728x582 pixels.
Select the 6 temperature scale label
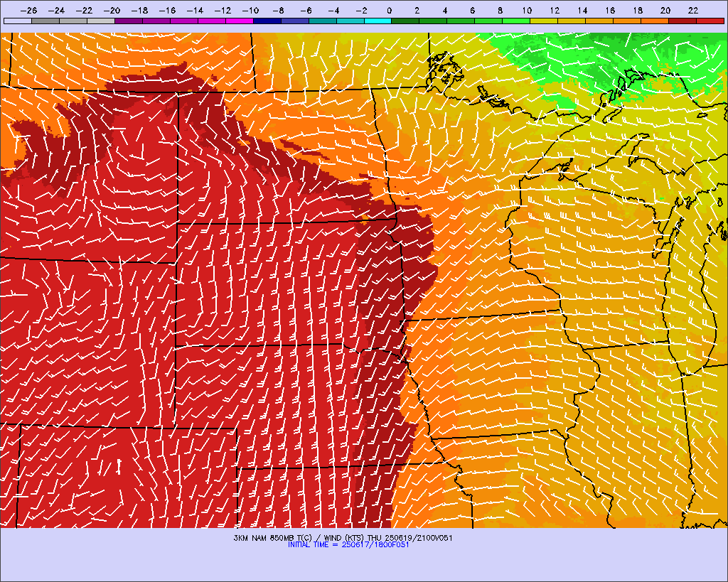472,10
